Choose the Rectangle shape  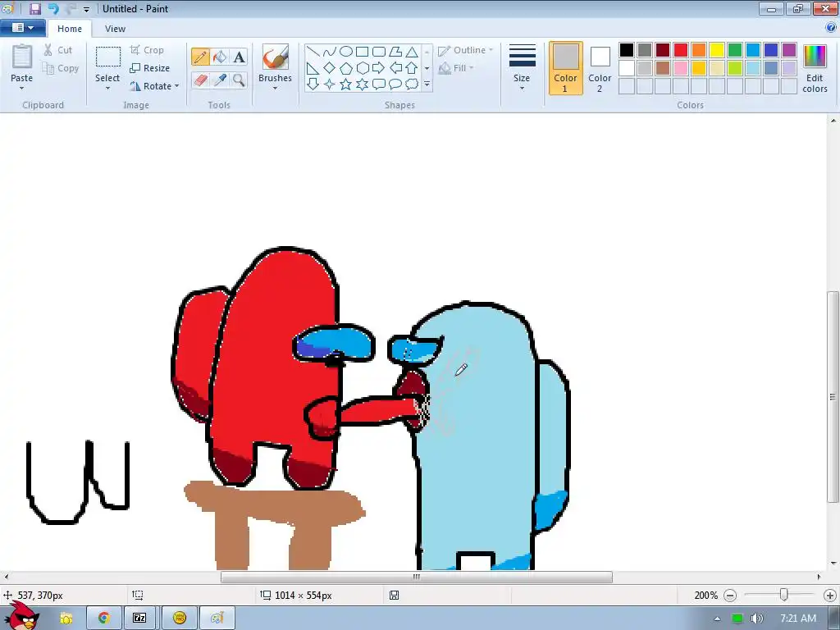[362, 52]
